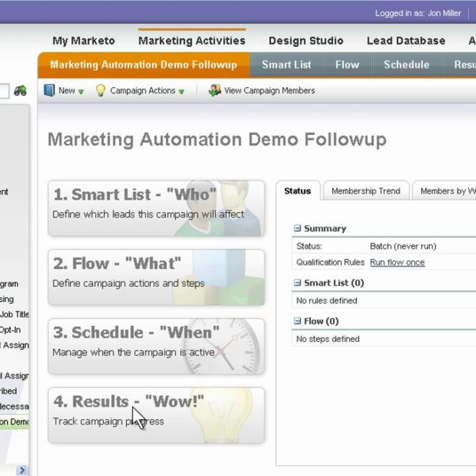
Task: Click the Qualification Rules label
Action: 330,262
